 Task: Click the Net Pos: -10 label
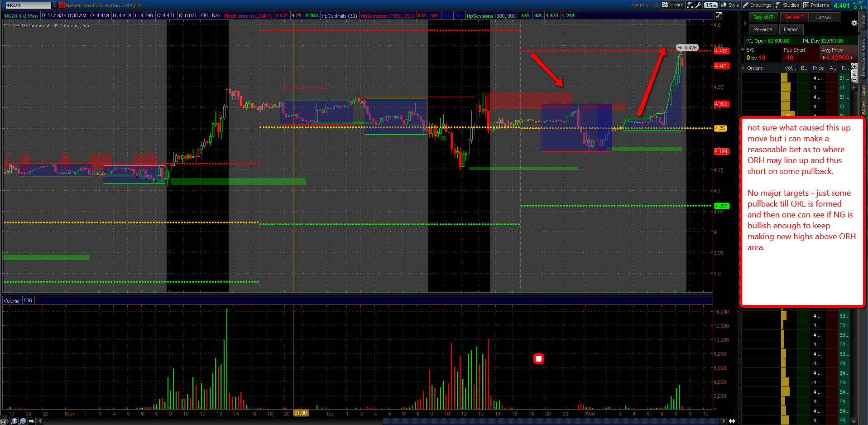pos(644,5)
